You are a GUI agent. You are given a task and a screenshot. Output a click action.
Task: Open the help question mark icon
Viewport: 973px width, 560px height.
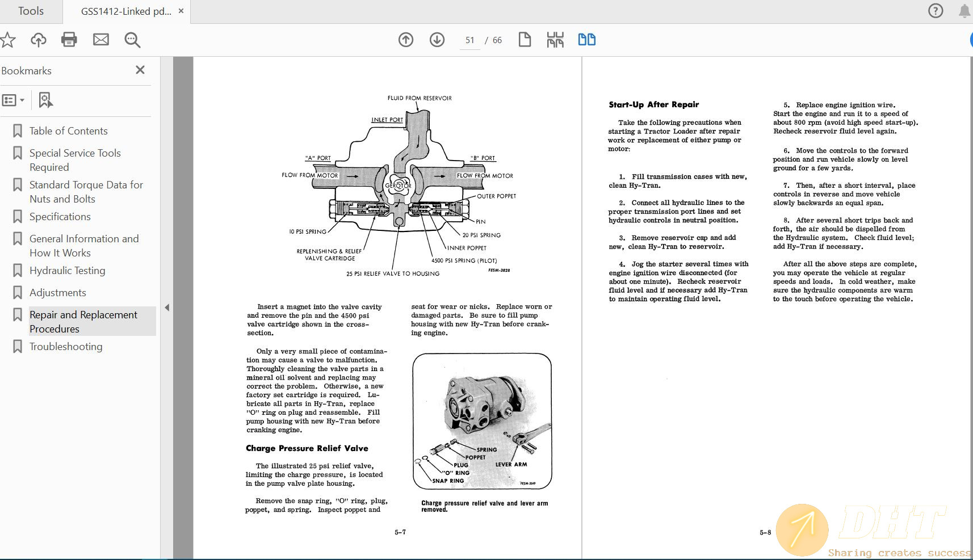pos(936,11)
